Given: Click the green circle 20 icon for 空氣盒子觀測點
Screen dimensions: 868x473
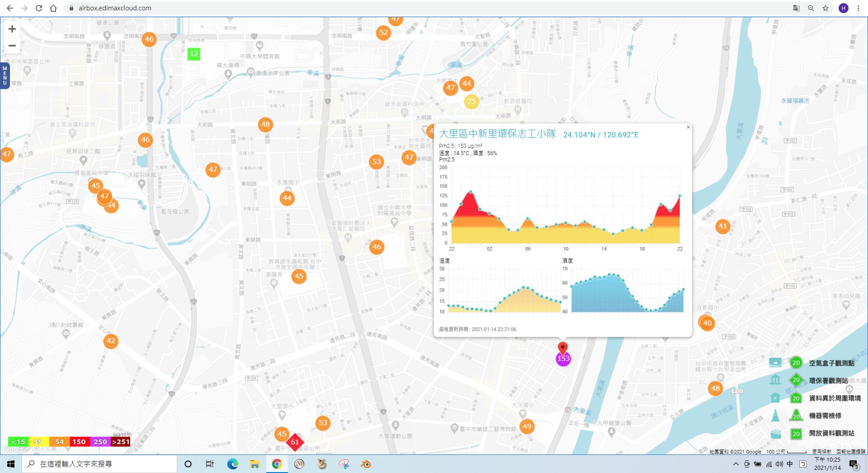Looking at the screenshot, I should click(x=796, y=363).
